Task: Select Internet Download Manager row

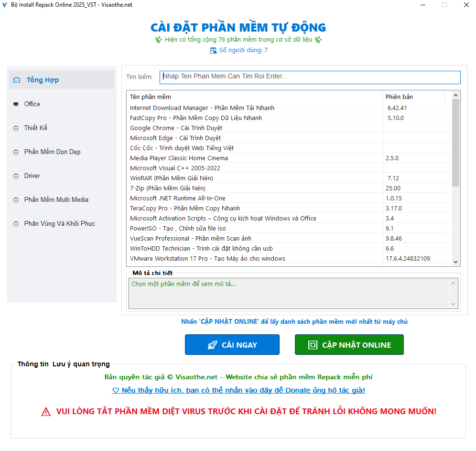Action: [289, 108]
